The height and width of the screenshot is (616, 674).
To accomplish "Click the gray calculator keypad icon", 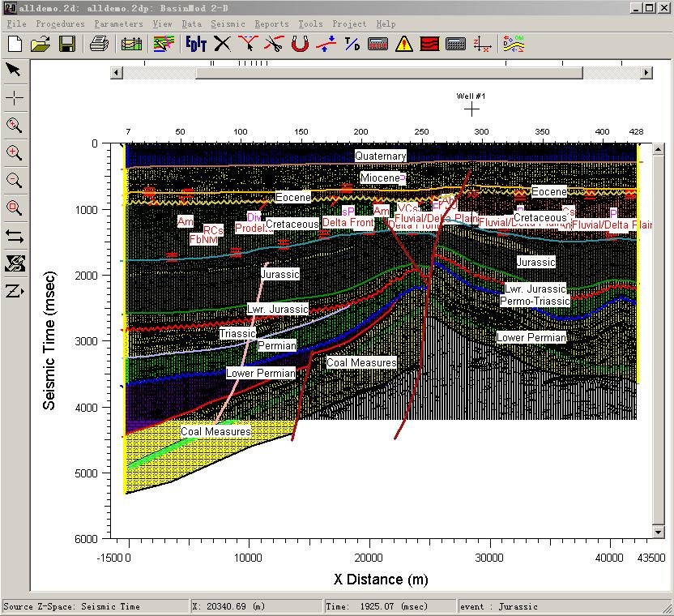I will click(455, 44).
